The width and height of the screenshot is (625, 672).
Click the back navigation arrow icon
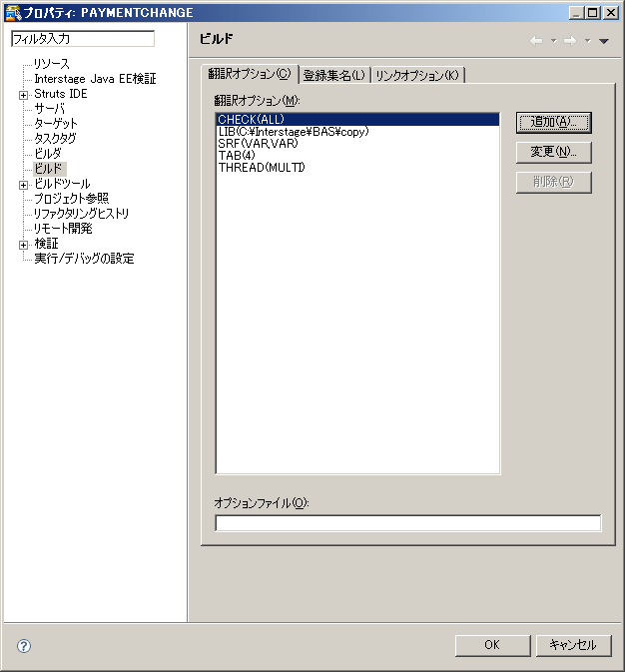536,41
